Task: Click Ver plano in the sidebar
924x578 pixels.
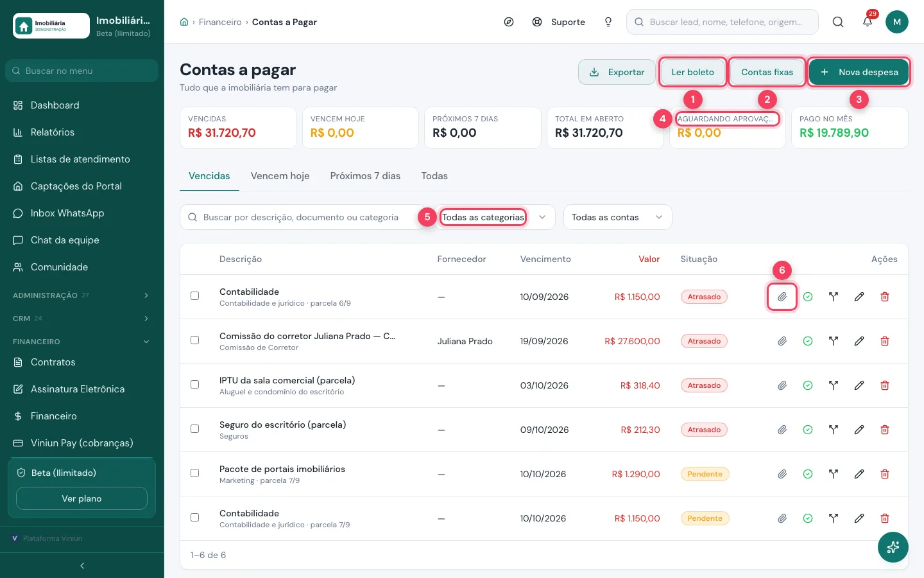Action: pyautogui.click(x=81, y=498)
